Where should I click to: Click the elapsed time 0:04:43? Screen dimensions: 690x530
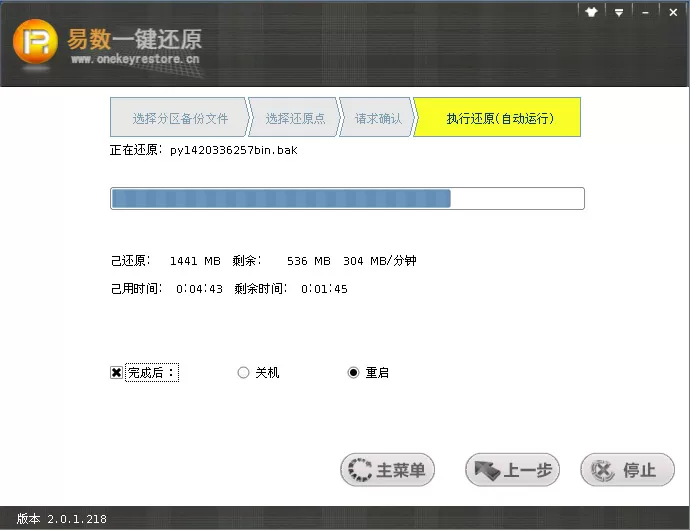199,289
